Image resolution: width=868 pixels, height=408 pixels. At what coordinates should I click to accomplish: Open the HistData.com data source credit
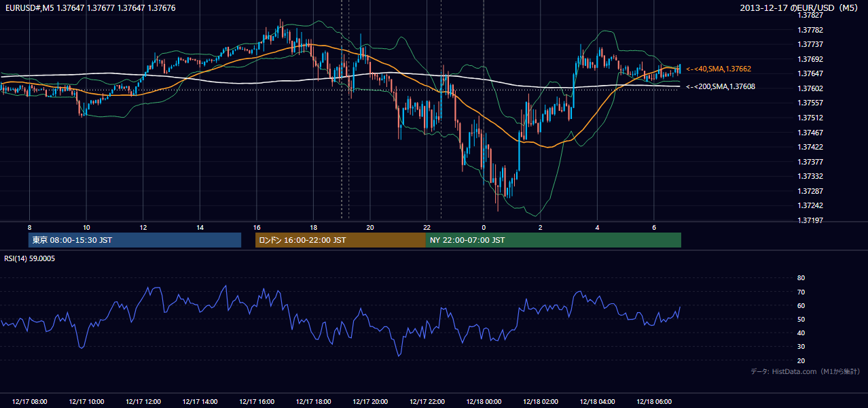[806, 371]
